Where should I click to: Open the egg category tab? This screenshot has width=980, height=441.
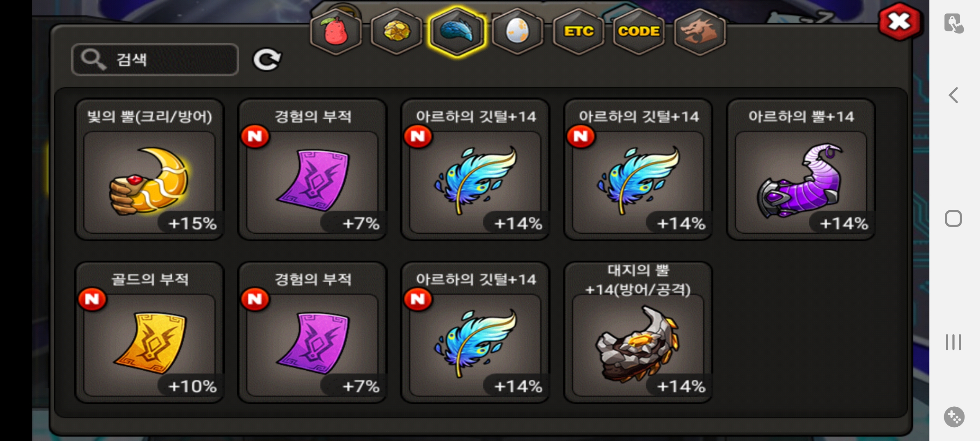point(517,31)
